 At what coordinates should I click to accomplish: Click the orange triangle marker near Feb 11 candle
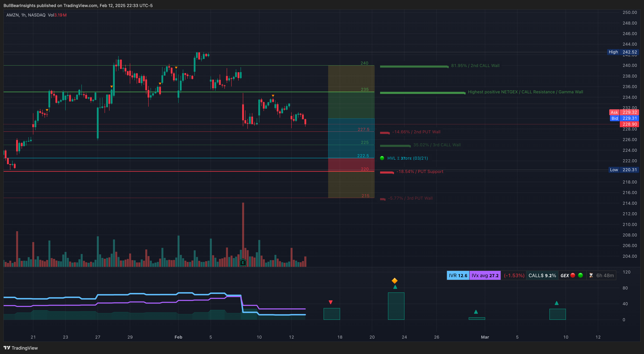[273, 96]
